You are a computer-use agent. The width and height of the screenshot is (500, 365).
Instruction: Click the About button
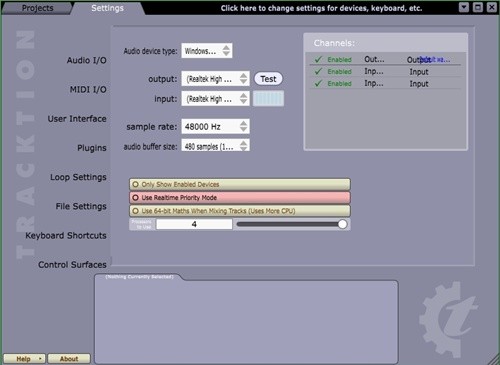(69, 359)
